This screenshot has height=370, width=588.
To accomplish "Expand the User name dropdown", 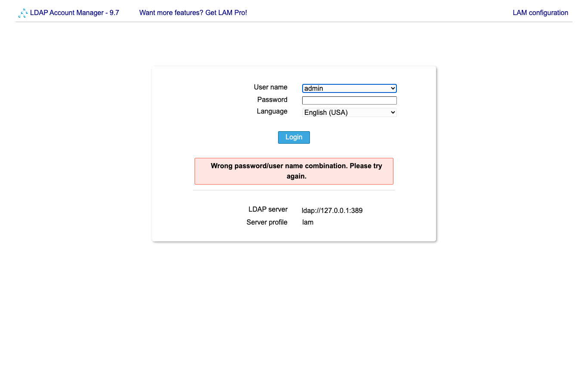I will tap(350, 88).
